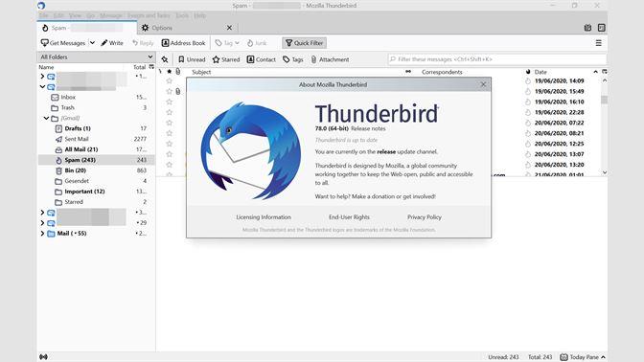Open the Help menu

click(x=199, y=15)
